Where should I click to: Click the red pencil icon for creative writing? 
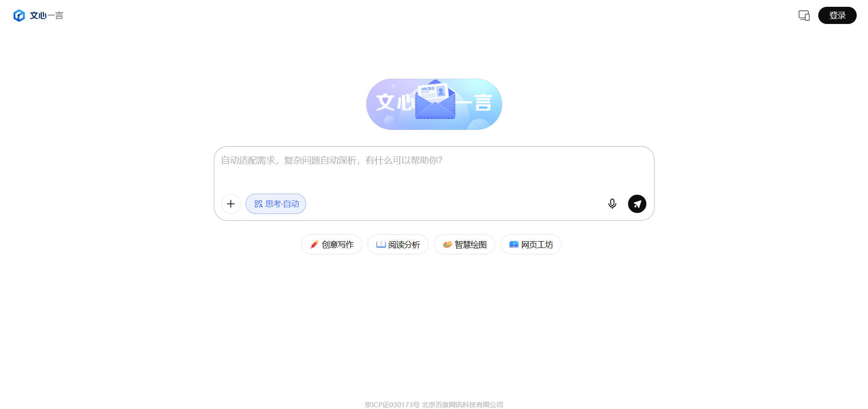pos(314,245)
